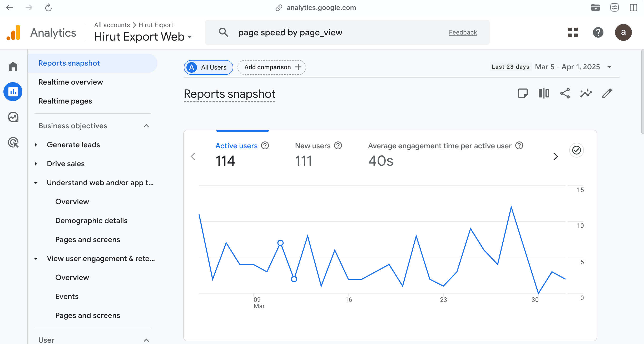Click the browser reload button

(x=48, y=8)
